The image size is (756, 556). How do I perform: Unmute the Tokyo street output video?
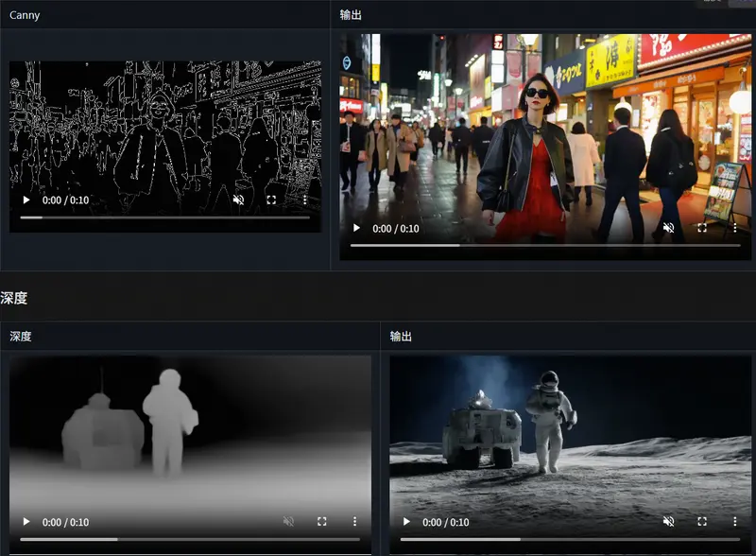coord(668,228)
